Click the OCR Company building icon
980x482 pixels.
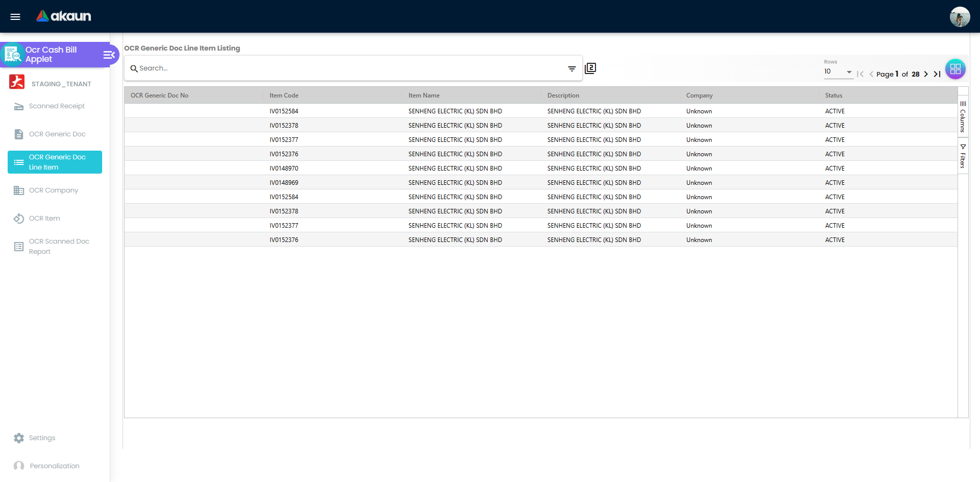19,190
